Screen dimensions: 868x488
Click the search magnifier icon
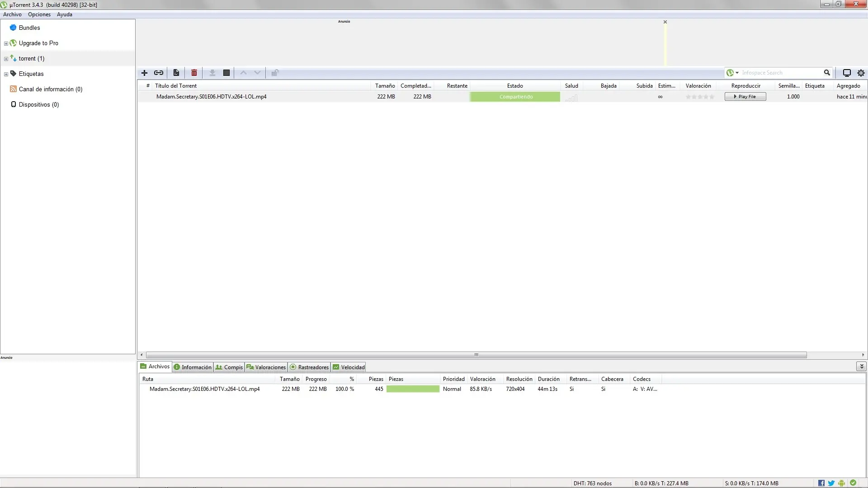[x=827, y=73]
